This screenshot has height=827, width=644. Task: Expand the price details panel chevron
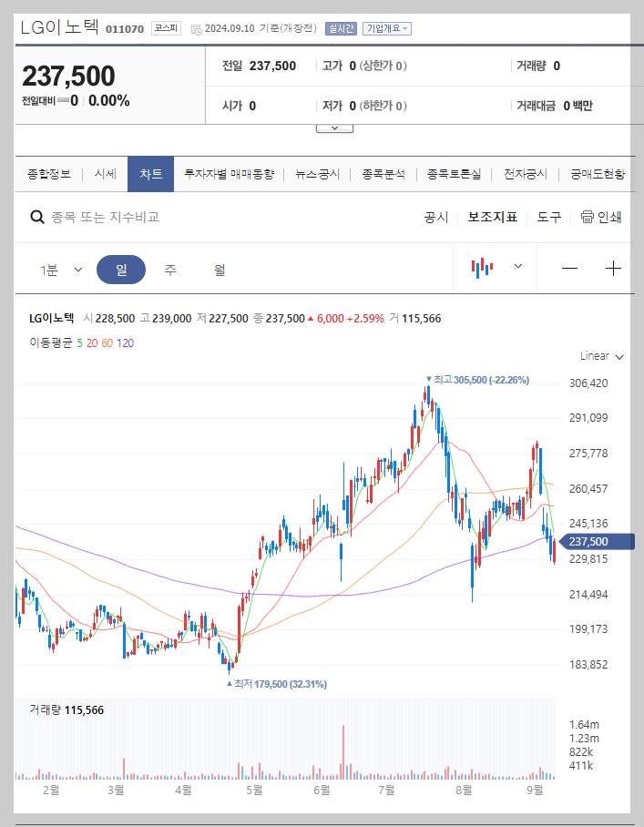334,128
